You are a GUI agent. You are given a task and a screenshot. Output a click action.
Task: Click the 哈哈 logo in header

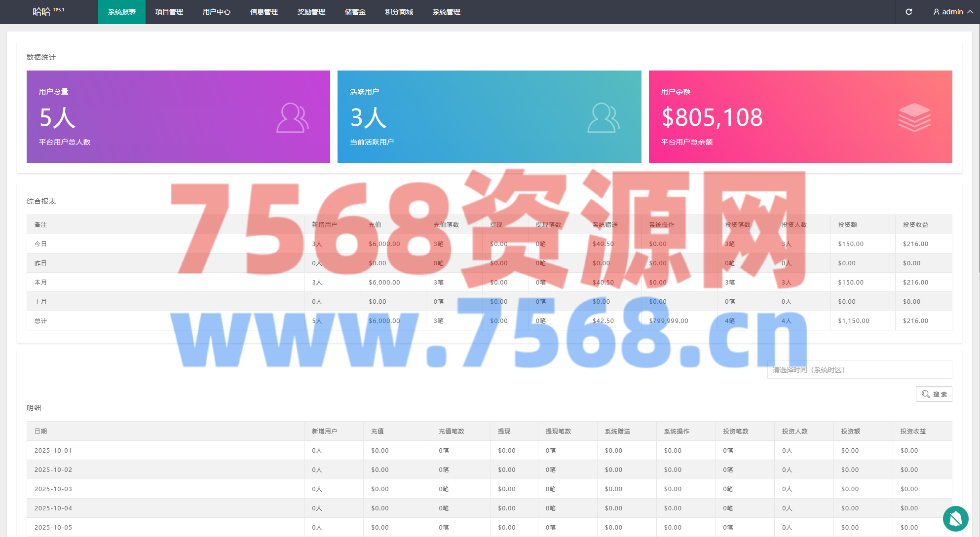pos(42,12)
